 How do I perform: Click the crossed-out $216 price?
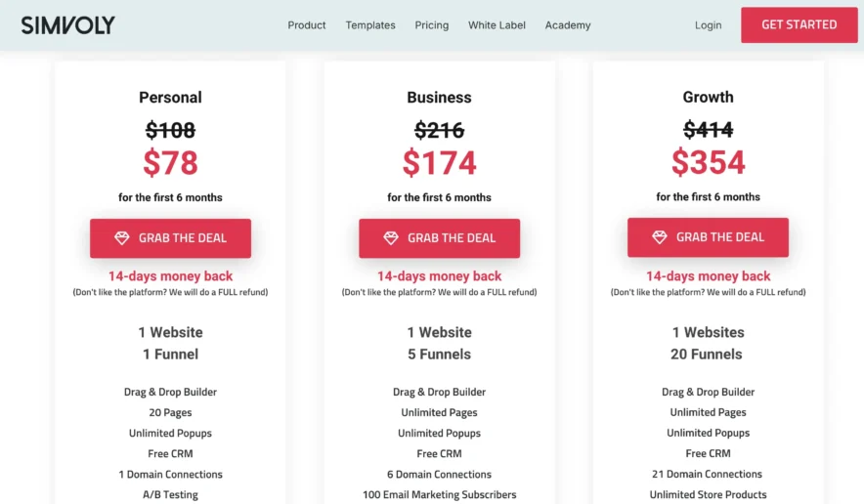pos(439,131)
